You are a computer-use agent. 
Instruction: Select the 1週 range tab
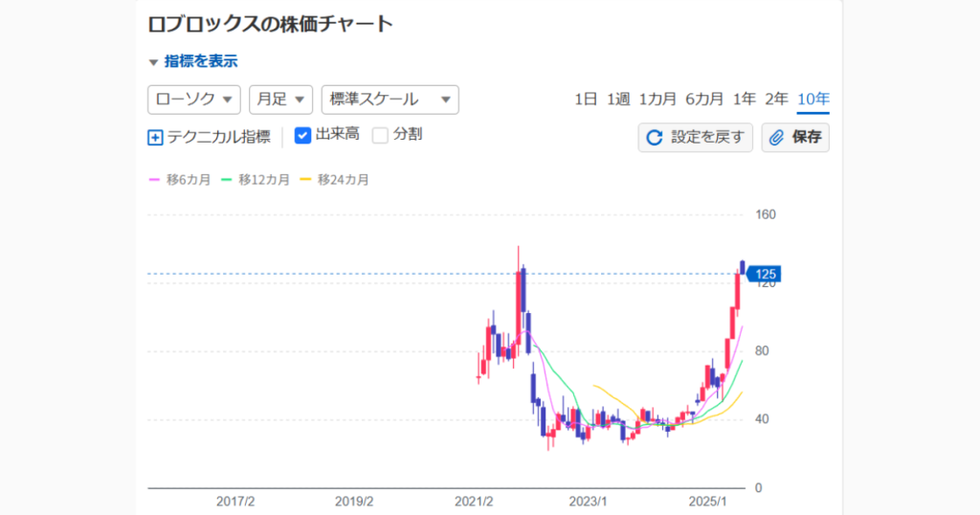point(618,100)
